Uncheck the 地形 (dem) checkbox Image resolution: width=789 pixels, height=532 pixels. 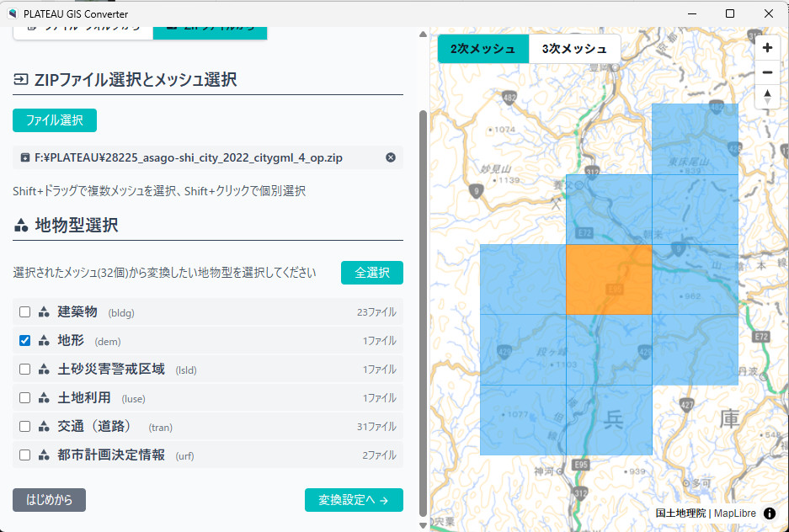click(x=25, y=341)
